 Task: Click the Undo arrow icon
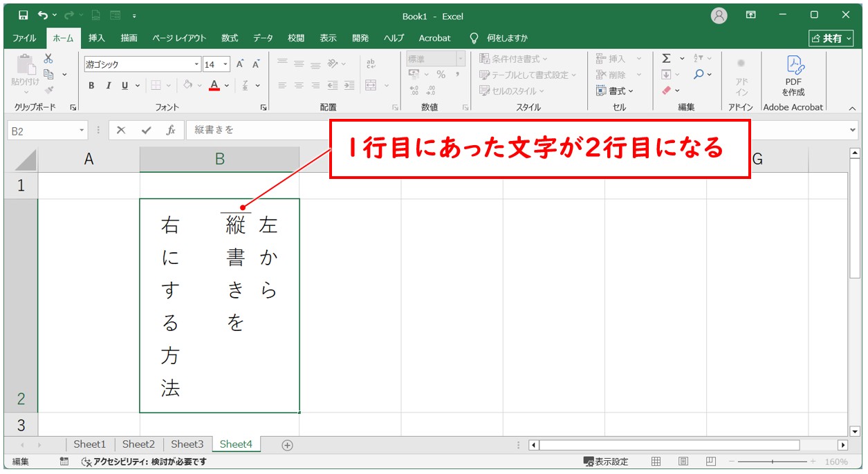(43, 15)
